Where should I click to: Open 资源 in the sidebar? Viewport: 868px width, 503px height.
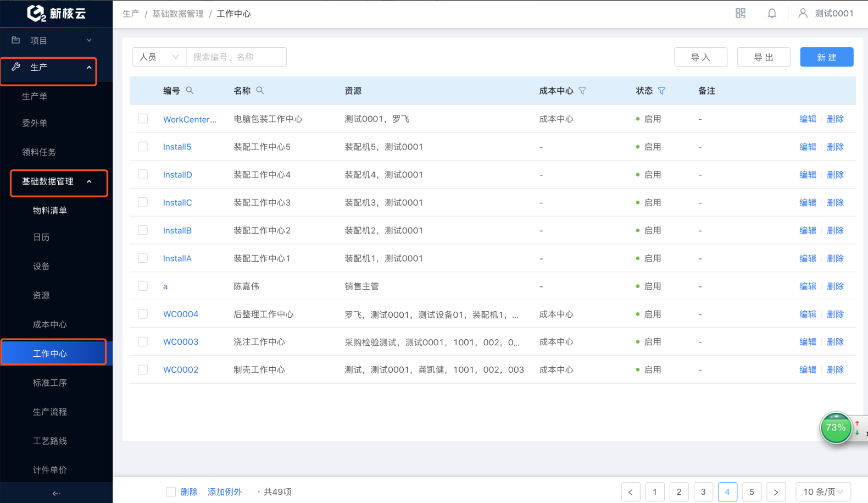click(x=41, y=295)
